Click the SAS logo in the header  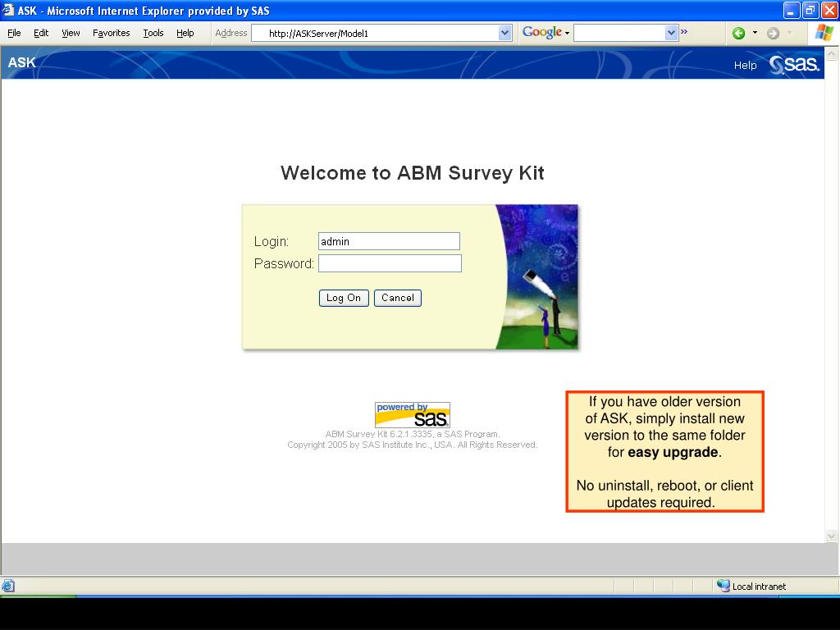tap(794, 65)
